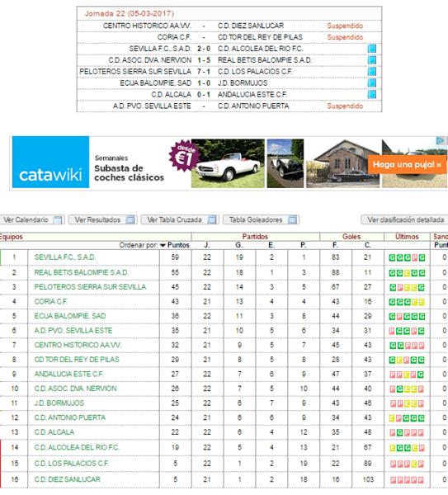Sort by the F. goals column header
Image resolution: width=448 pixels, height=495 pixels.
[x=335, y=245]
